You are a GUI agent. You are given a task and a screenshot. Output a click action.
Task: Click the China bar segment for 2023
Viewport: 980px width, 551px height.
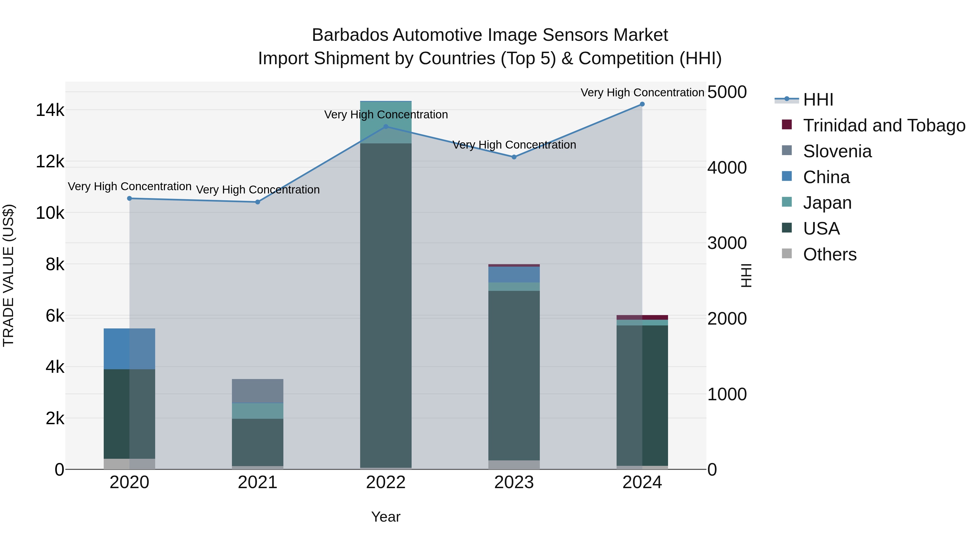point(514,275)
